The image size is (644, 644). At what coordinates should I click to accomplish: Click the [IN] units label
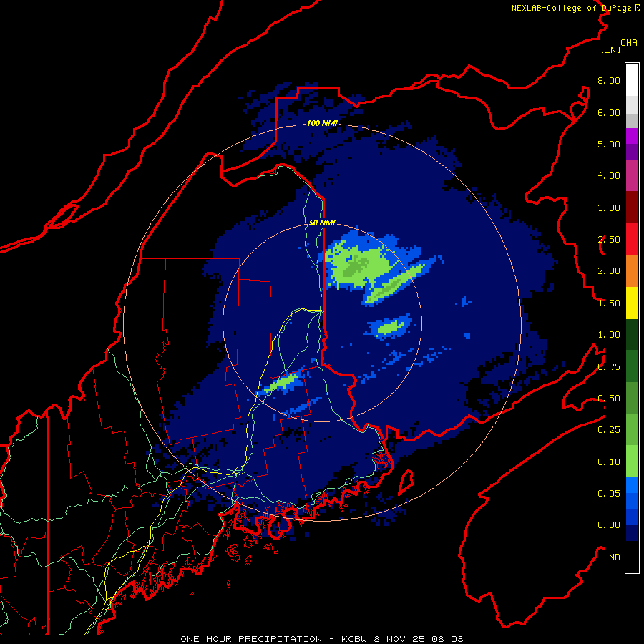point(610,49)
